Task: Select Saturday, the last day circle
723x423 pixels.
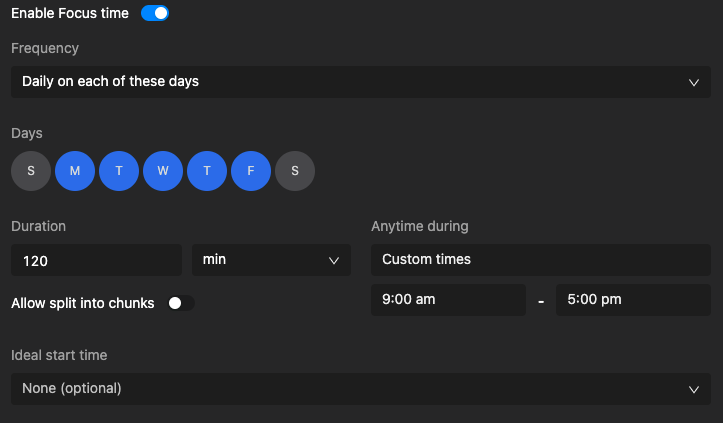Action: [x=295, y=171]
